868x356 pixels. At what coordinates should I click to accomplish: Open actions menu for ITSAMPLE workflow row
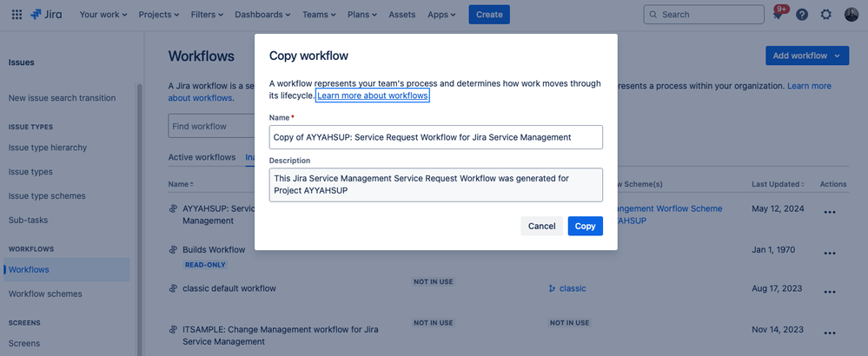[829, 333]
